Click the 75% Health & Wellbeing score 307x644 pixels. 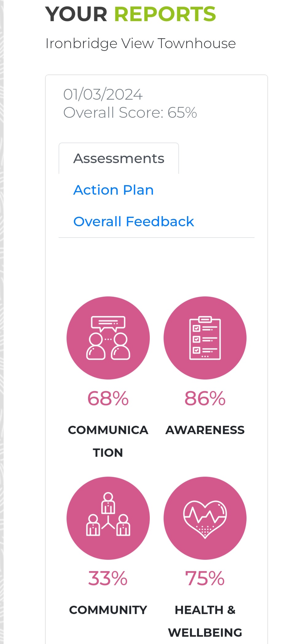point(205,578)
